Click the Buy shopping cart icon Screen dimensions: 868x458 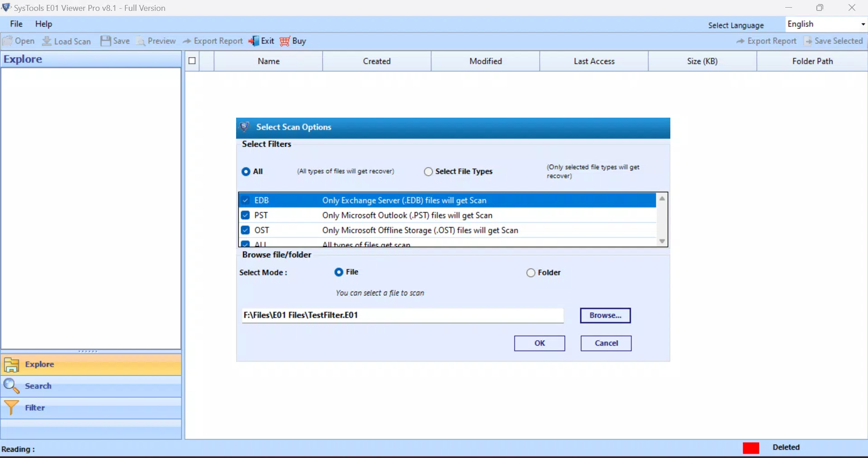(285, 41)
